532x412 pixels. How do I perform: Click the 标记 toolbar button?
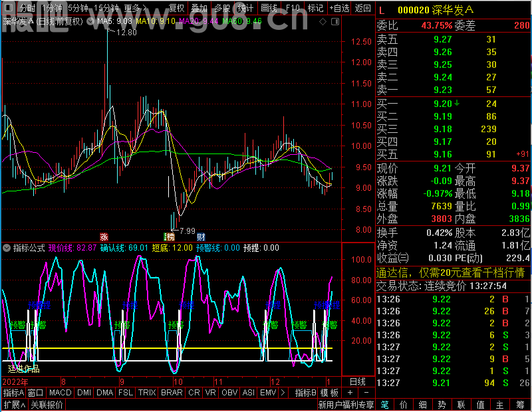[315, 8]
